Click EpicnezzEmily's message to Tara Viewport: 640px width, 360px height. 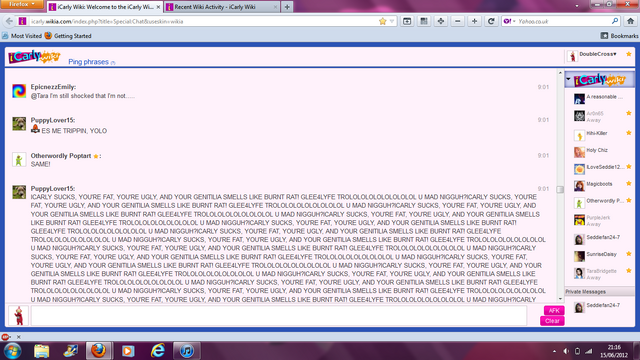tap(82, 96)
